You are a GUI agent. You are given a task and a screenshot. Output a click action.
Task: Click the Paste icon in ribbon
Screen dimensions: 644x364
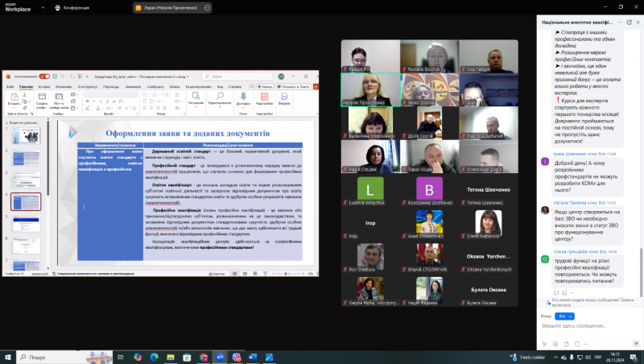(x=13, y=101)
